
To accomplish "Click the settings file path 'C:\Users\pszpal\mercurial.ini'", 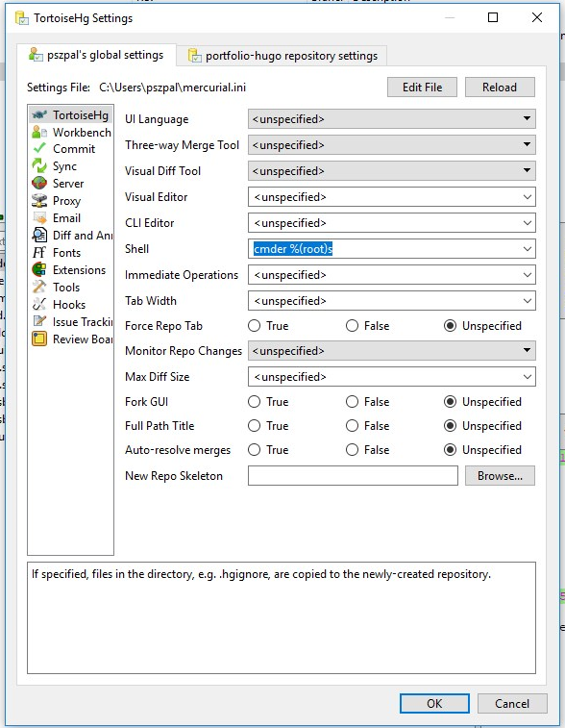I will 173,88.
